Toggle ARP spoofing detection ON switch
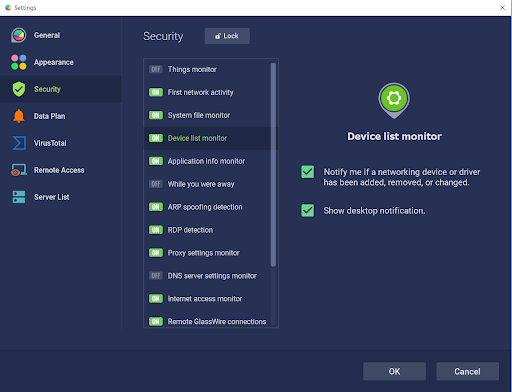Viewport: 512px width, 392px height. click(x=156, y=207)
